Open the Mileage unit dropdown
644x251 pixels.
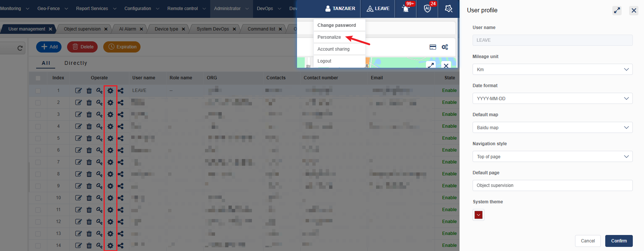pyautogui.click(x=552, y=70)
